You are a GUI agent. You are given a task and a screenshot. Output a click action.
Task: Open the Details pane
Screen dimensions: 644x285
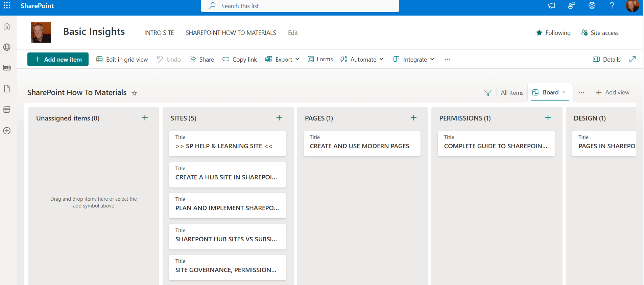(x=607, y=60)
